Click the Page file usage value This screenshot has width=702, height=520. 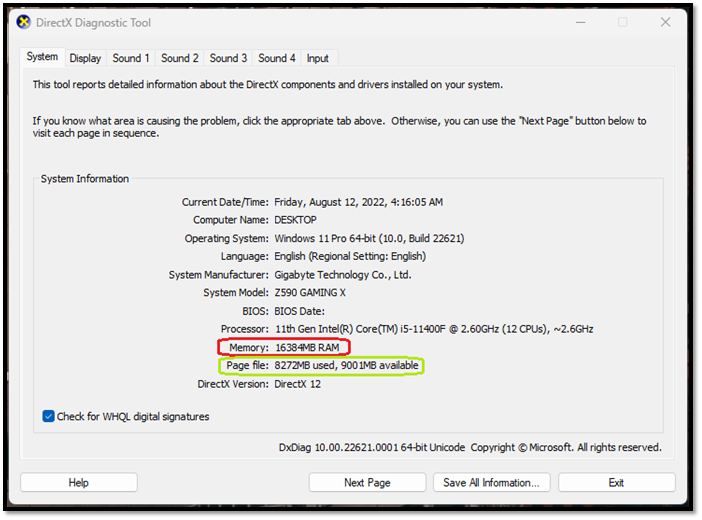(x=346, y=365)
